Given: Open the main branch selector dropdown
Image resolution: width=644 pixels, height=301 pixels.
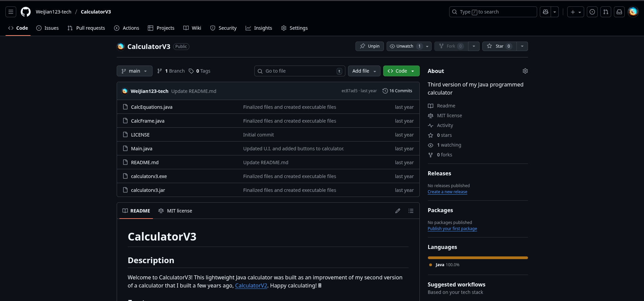Looking at the screenshot, I should [135, 71].
